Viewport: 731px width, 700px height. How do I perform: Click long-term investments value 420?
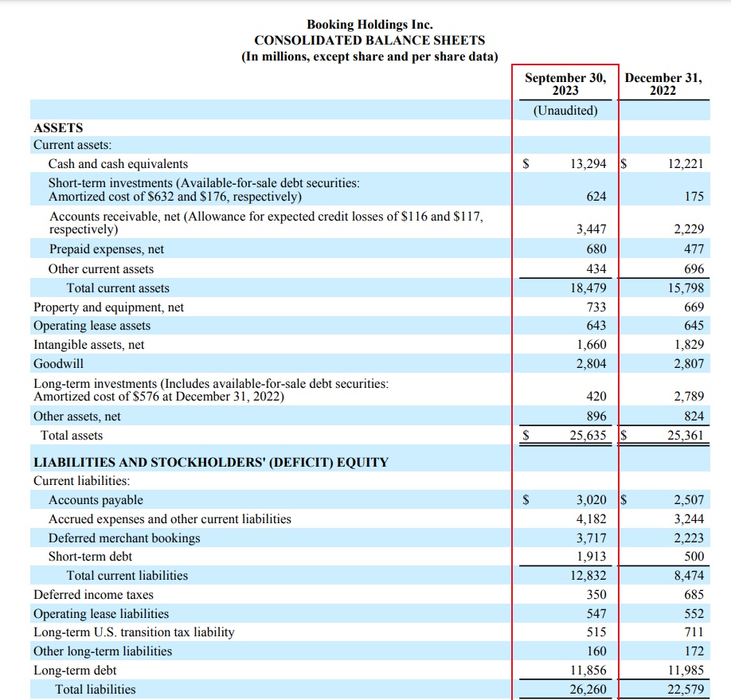[x=596, y=397]
